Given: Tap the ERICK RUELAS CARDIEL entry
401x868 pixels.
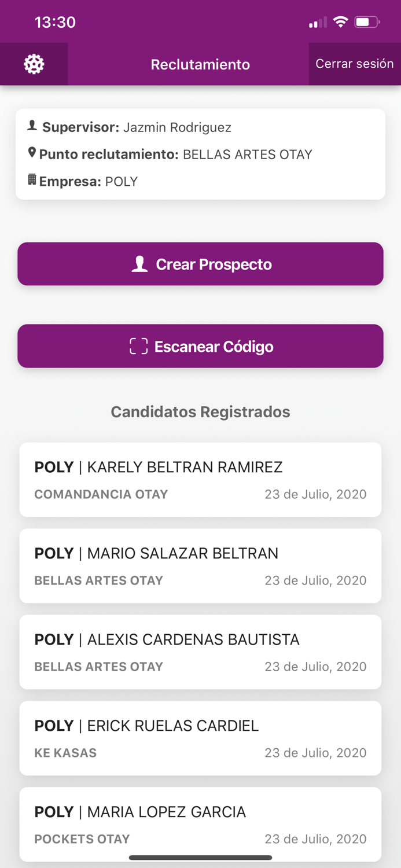Looking at the screenshot, I should tap(200, 738).
